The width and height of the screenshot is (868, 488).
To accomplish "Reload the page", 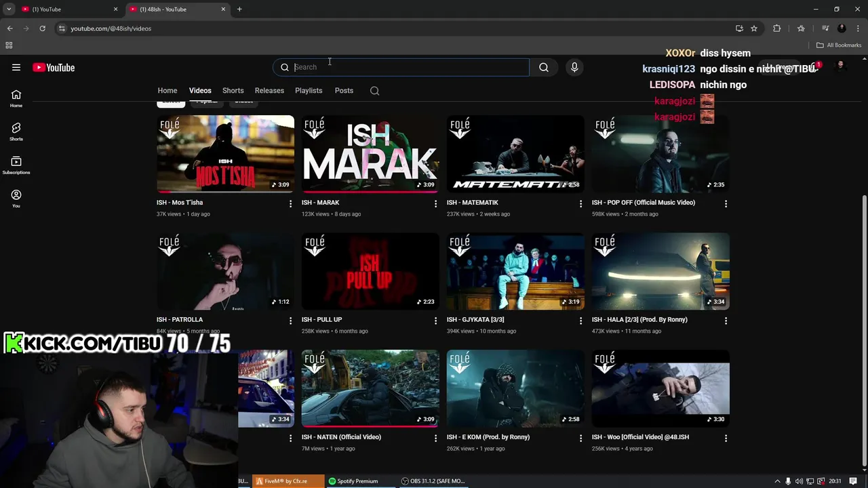I will point(42,28).
